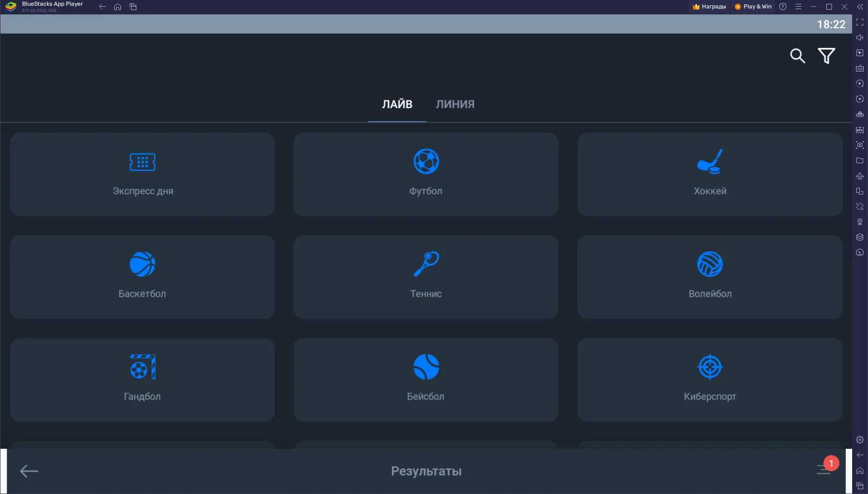The image size is (868, 494).
Task: Tap the Бейсбол baseball icon
Action: pos(426,367)
